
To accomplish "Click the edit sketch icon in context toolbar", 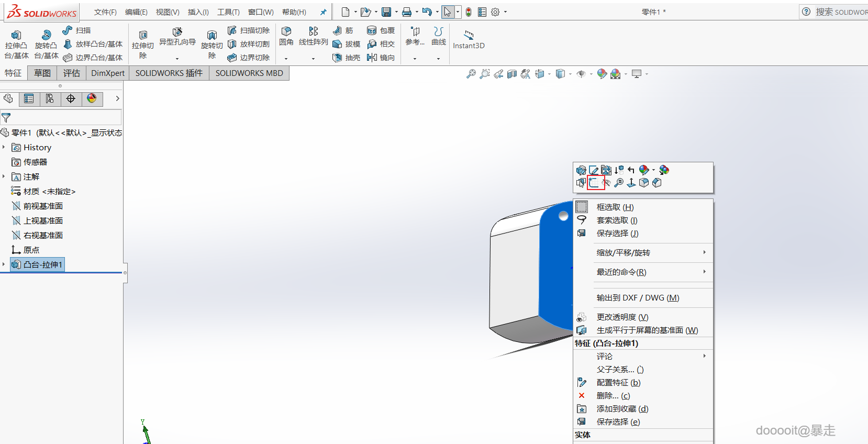I will coord(594,170).
